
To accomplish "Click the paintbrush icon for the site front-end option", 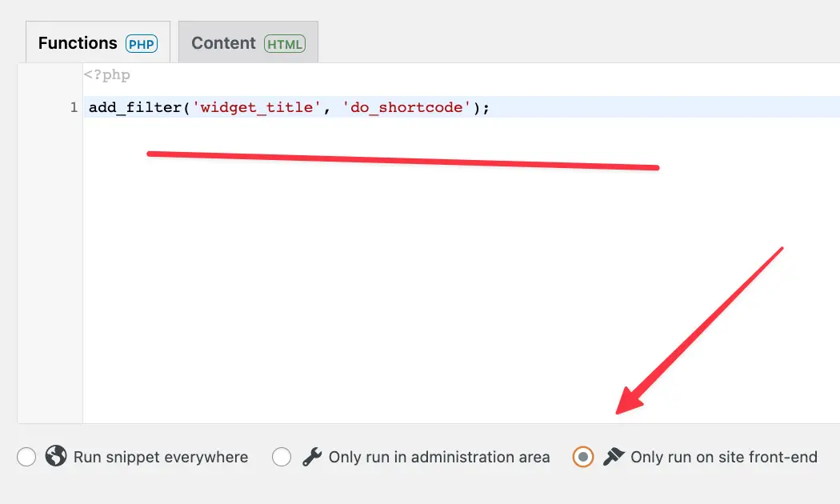I will pyautogui.click(x=614, y=457).
